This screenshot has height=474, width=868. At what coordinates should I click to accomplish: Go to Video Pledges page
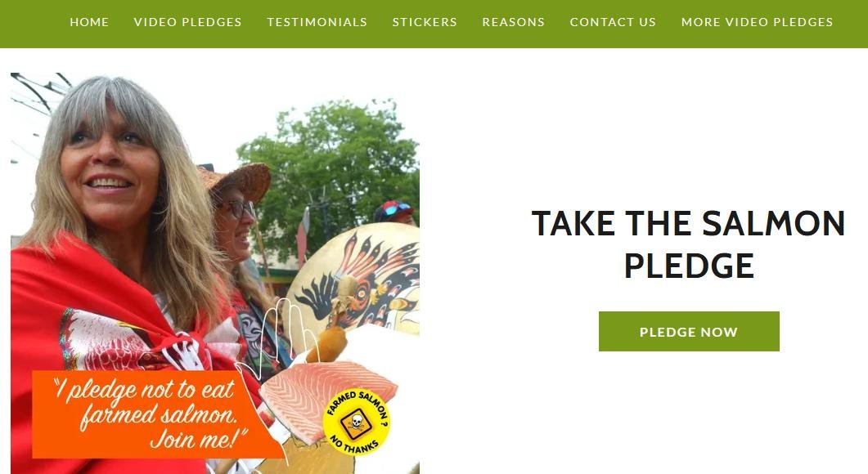pos(187,22)
